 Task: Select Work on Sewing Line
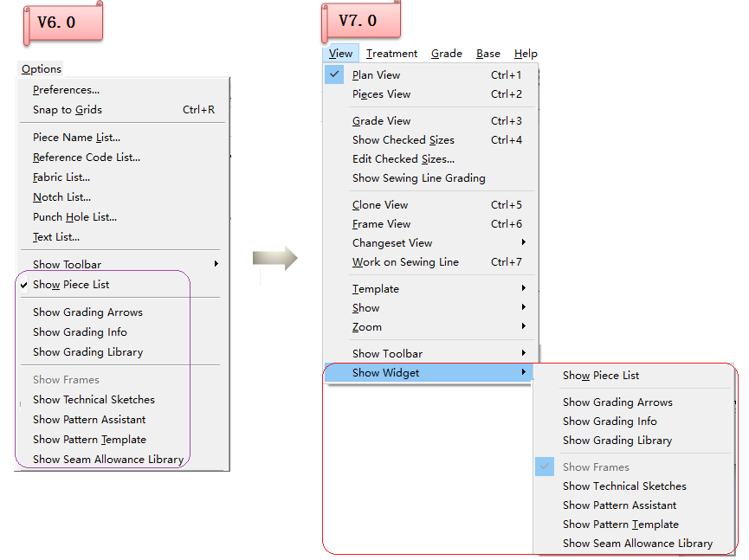(x=405, y=262)
